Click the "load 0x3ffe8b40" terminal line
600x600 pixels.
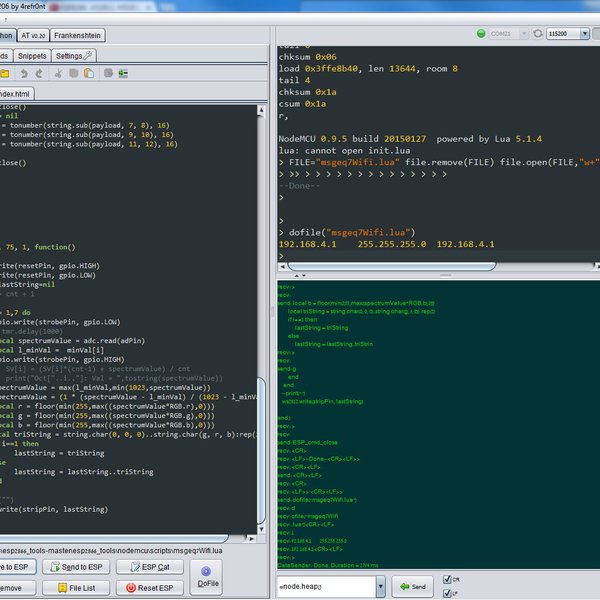point(368,68)
